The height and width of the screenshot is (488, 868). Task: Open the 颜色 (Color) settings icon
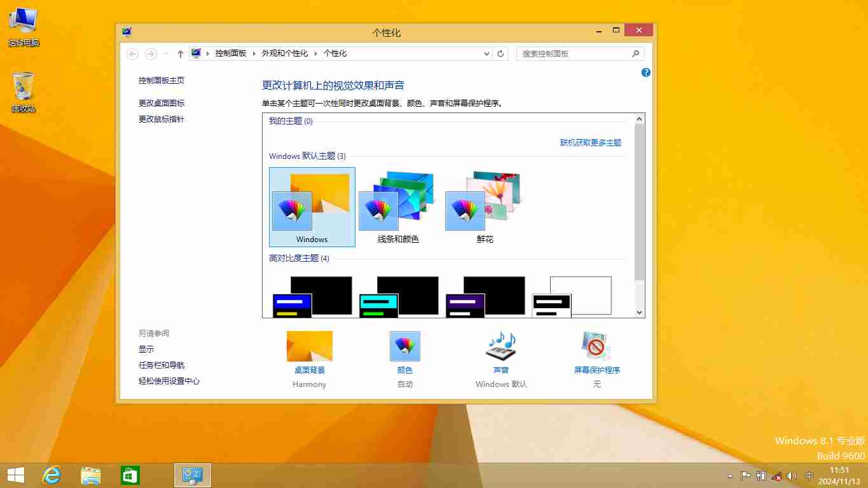(x=404, y=346)
